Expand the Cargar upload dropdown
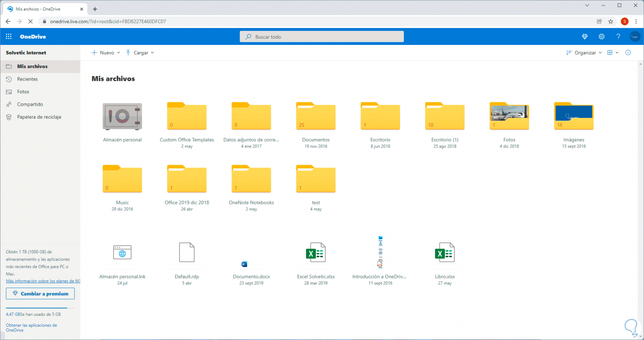 point(140,53)
